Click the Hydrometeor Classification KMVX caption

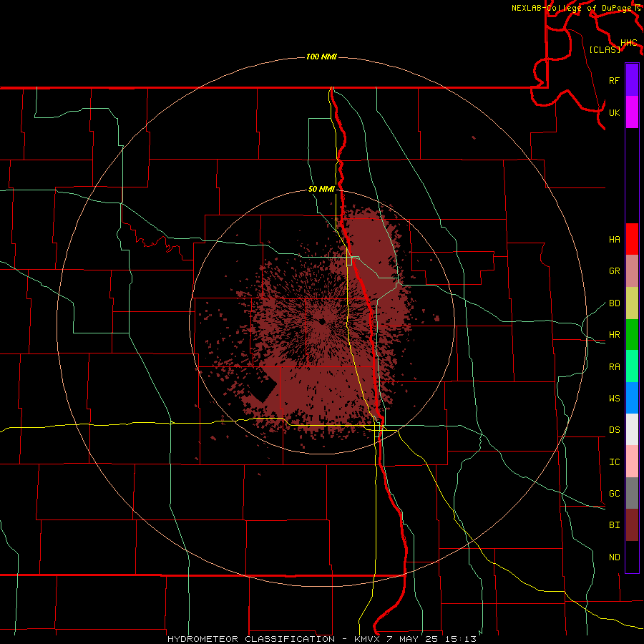pos(322,639)
